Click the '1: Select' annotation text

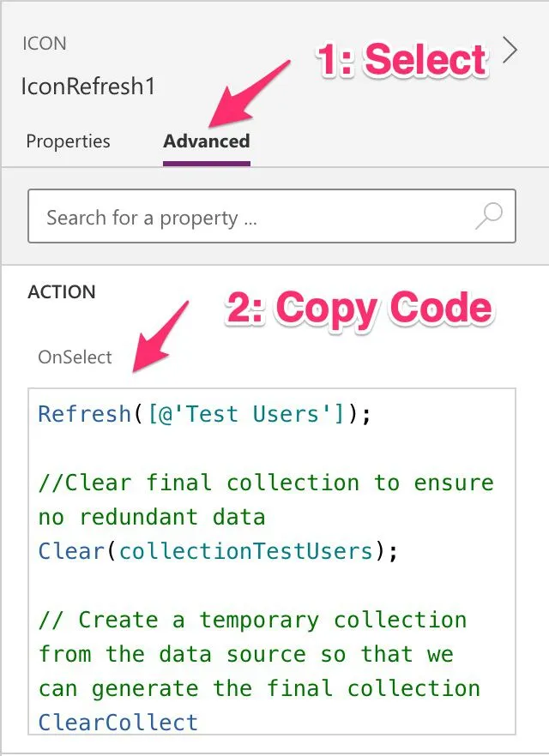click(x=402, y=60)
